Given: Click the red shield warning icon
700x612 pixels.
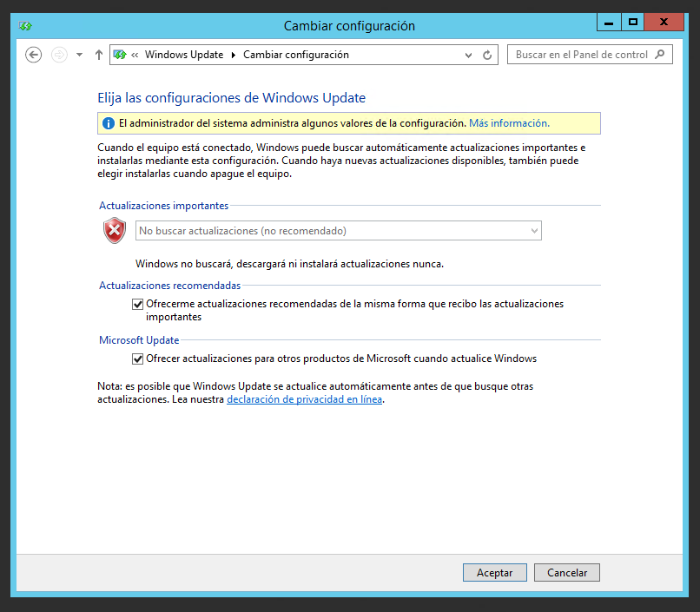Looking at the screenshot, I should click(115, 231).
